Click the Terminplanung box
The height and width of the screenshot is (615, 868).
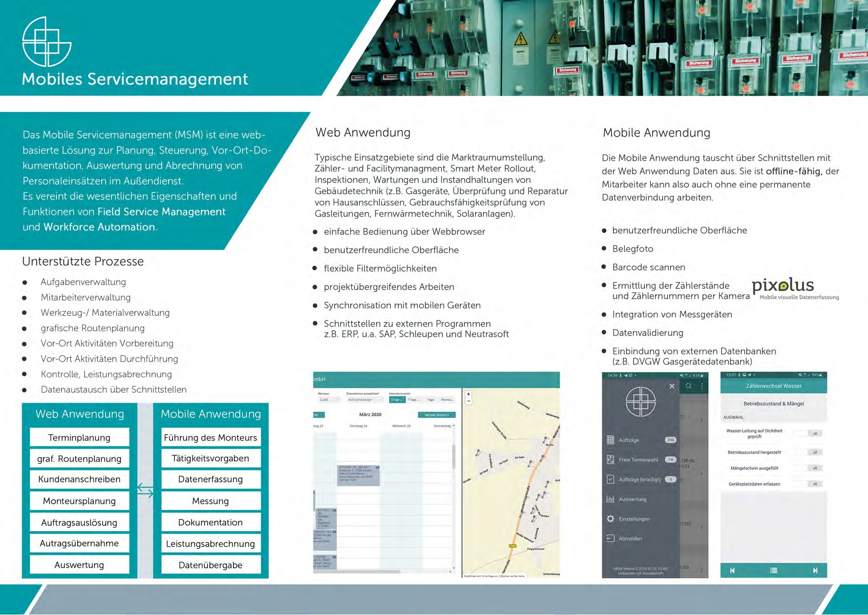pos(79,437)
